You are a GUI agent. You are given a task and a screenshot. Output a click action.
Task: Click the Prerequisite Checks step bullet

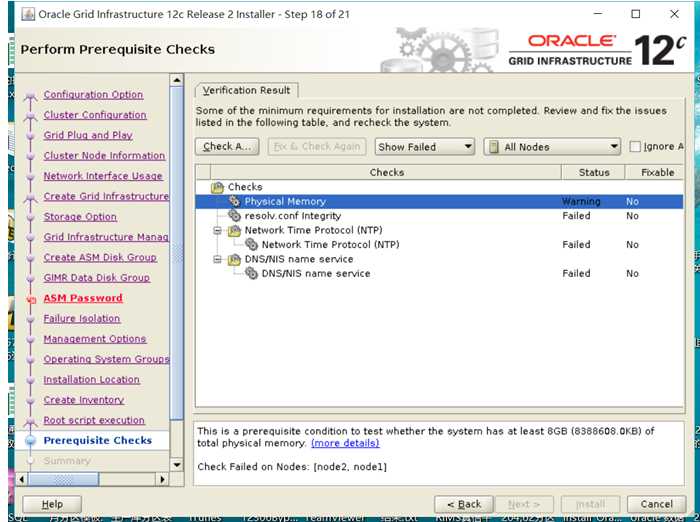[x=30, y=441]
